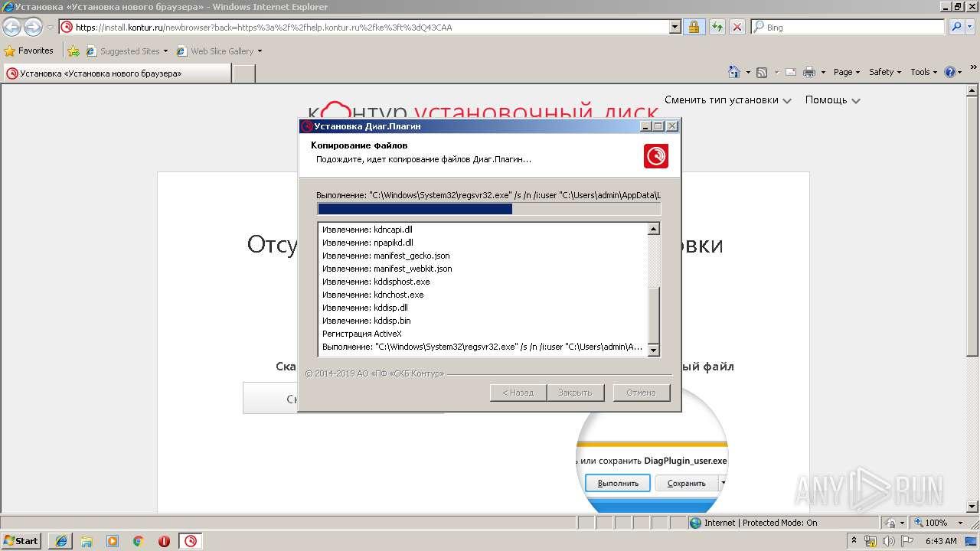Click the '< Назад' installer button
This screenshot has height=551, width=980.
click(518, 393)
